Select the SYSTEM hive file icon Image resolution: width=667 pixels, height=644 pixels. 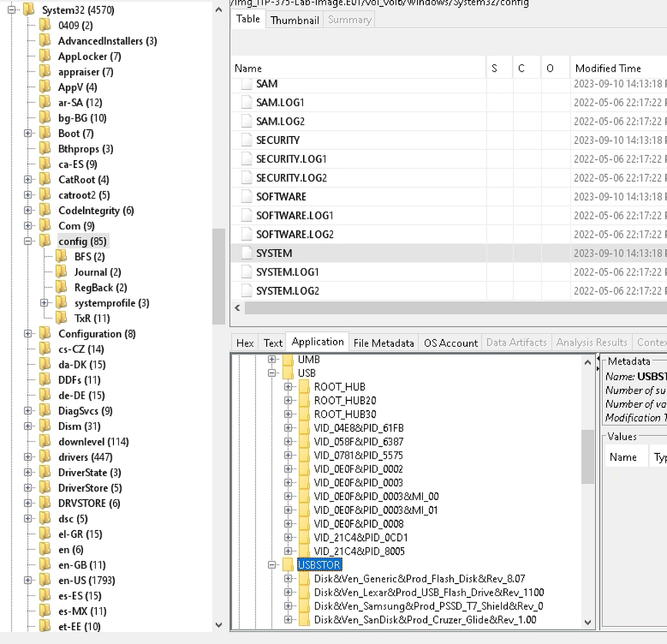(246, 252)
